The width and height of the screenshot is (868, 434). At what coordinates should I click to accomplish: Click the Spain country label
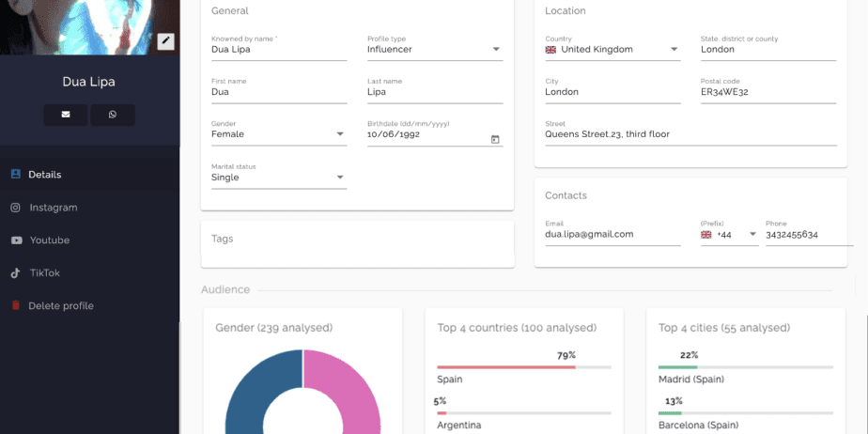click(x=449, y=380)
